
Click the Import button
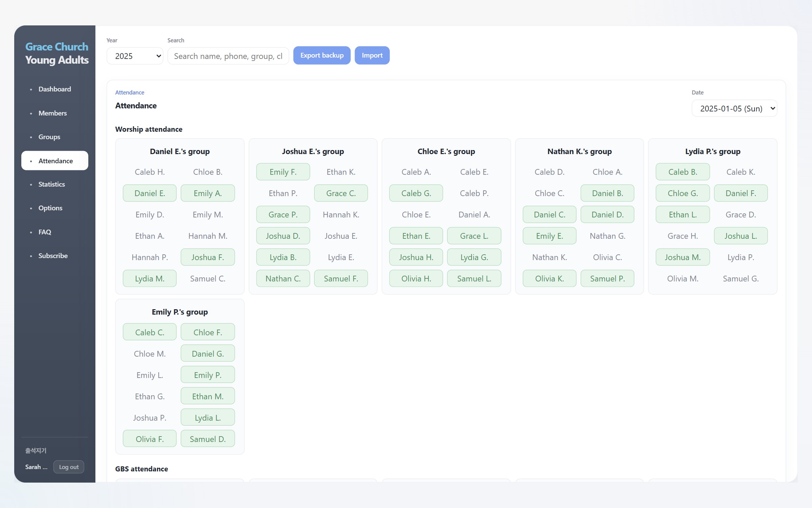[x=372, y=55]
